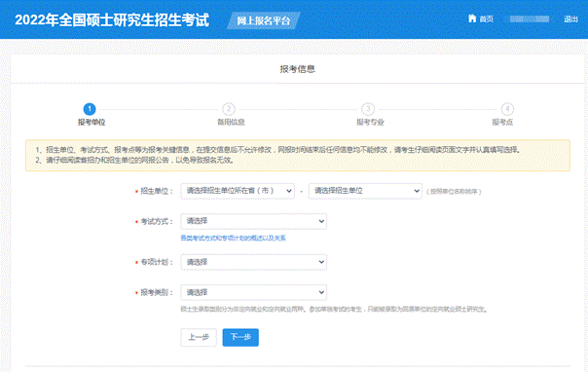Open the 请选择招生单位所在省（市） dropdown

coord(238,191)
